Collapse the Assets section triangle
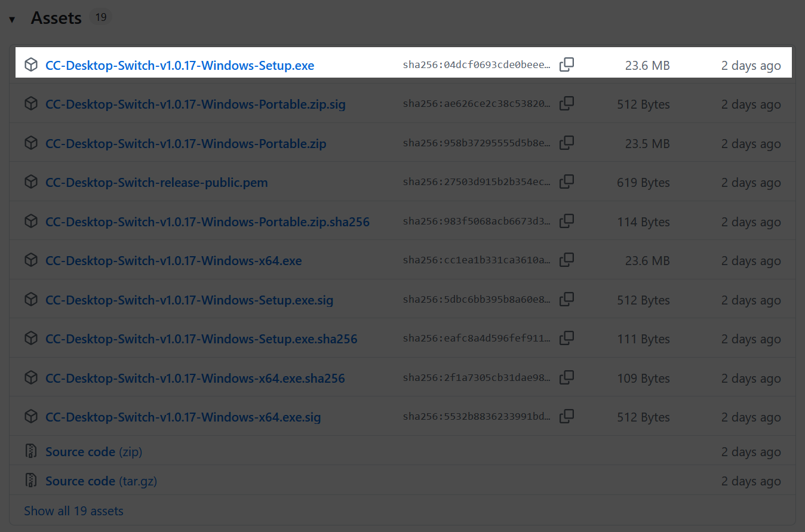The image size is (805, 532). (x=12, y=20)
